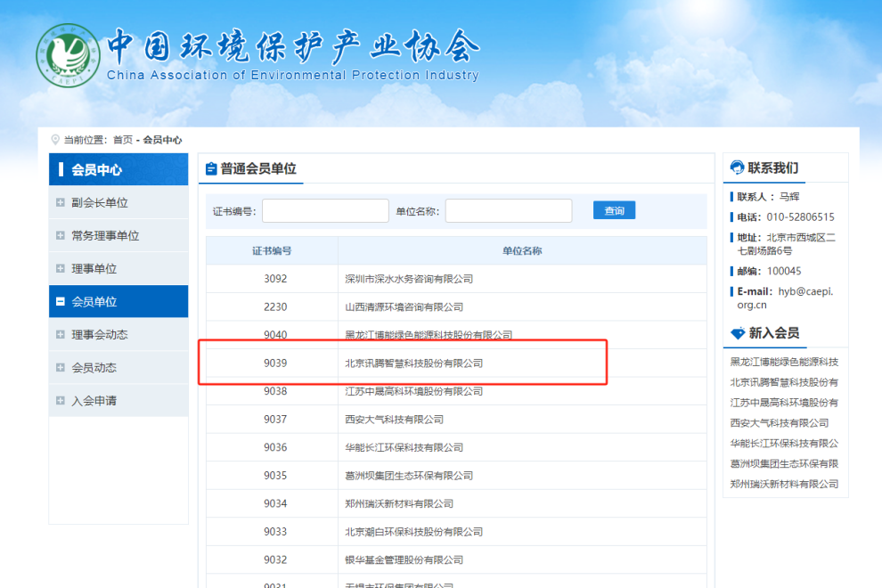Open 江苏中晟高科环境股份有 in 新入会员 list
882x588 pixels.
click(784, 403)
